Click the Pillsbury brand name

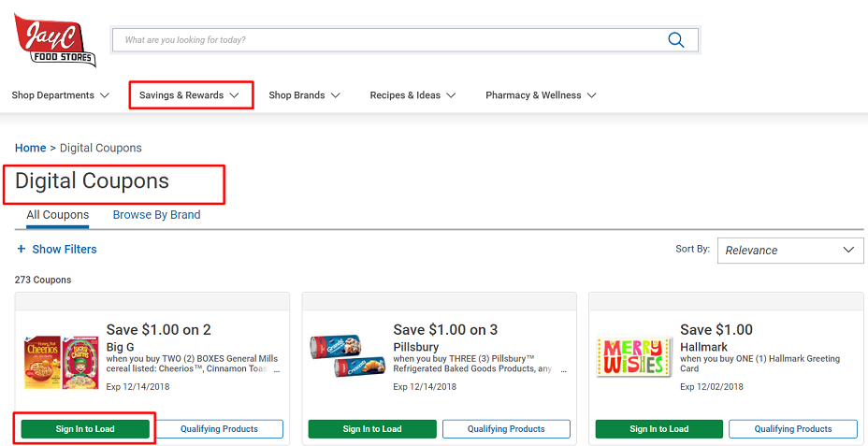click(x=415, y=347)
